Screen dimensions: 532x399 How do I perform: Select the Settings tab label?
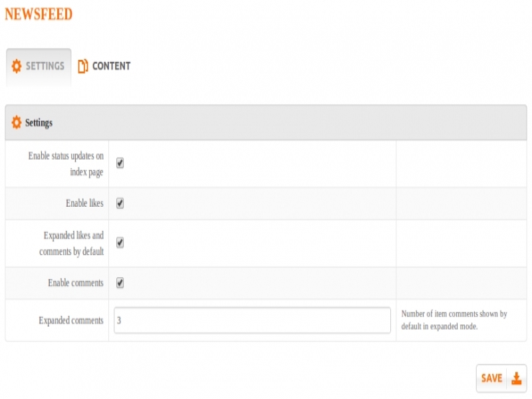(45, 66)
